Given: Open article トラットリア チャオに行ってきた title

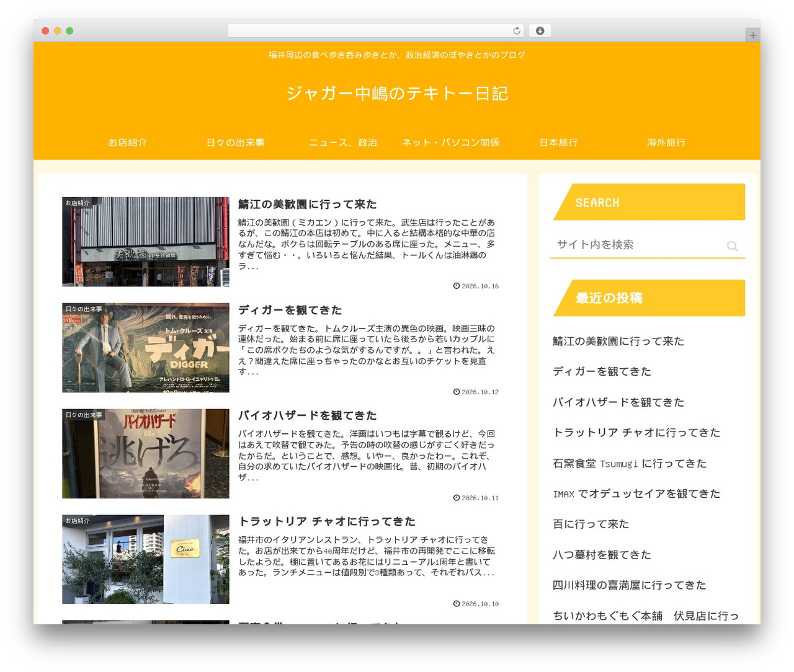Looking at the screenshot, I should 327,521.
